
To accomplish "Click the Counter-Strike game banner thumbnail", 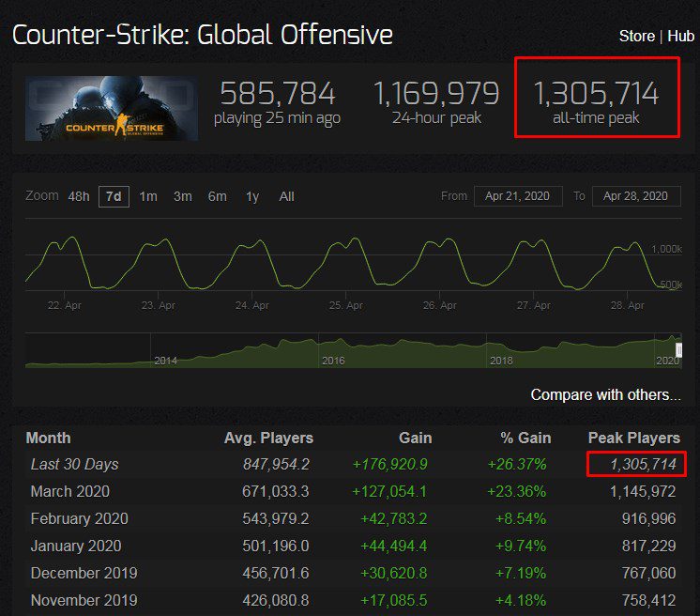I will pyautogui.click(x=112, y=108).
